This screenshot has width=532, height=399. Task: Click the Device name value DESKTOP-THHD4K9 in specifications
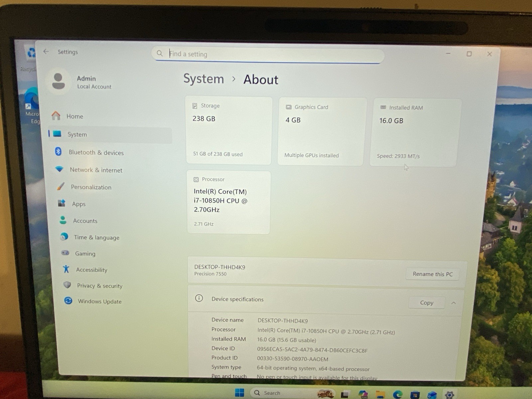(x=283, y=321)
